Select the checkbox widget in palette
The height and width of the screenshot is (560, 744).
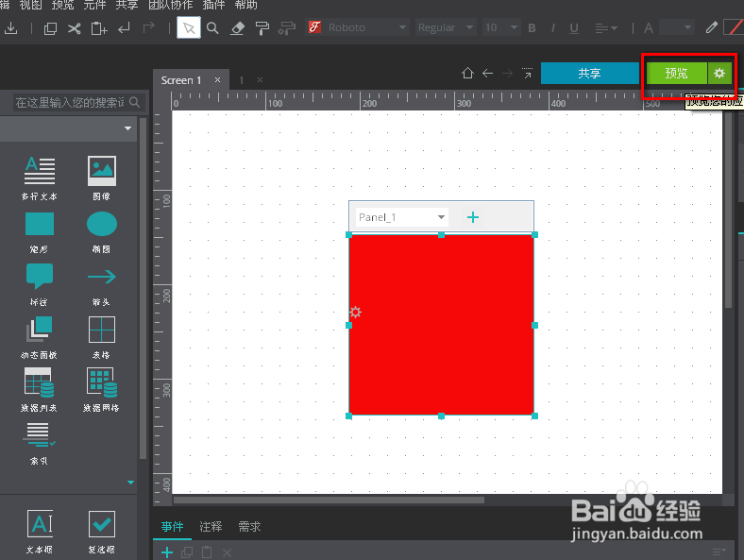coord(102,524)
